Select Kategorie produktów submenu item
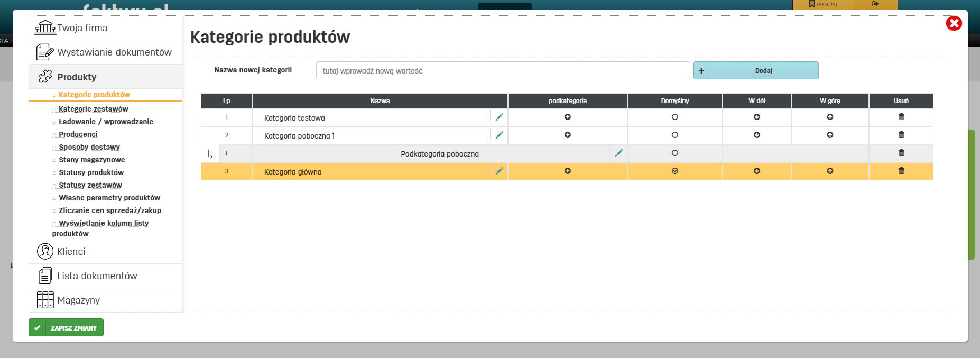Screen dimensions: 980x358 [x=94, y=95]
